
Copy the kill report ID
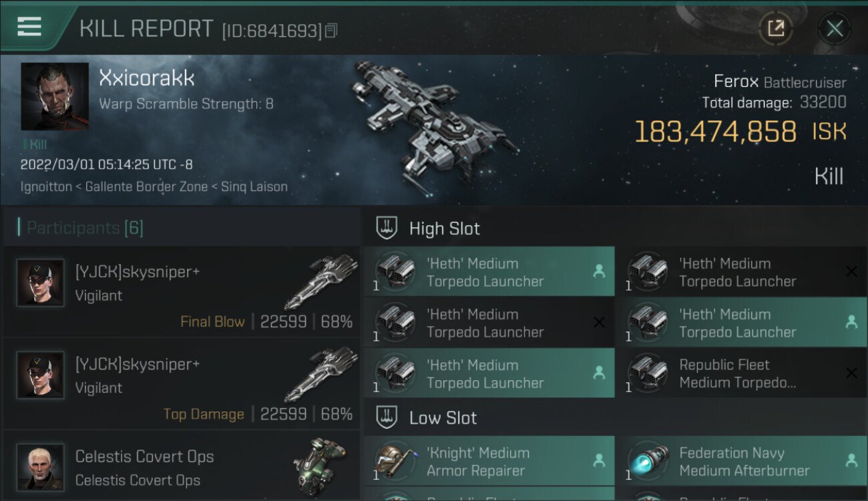[331, 30]
